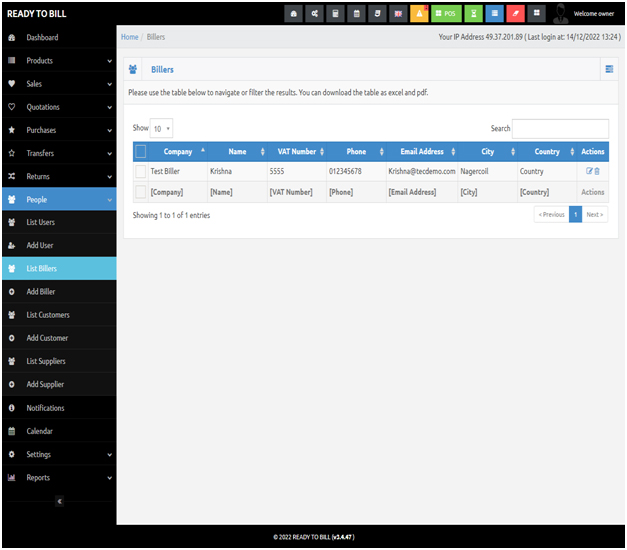Delete the Test Biller entry

(x=597, y=171)
